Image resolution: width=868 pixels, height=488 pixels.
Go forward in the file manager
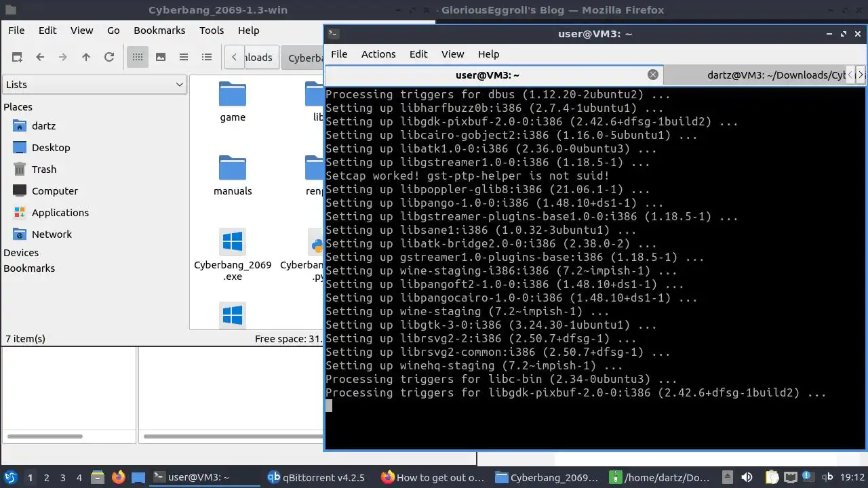click(63, 58)
